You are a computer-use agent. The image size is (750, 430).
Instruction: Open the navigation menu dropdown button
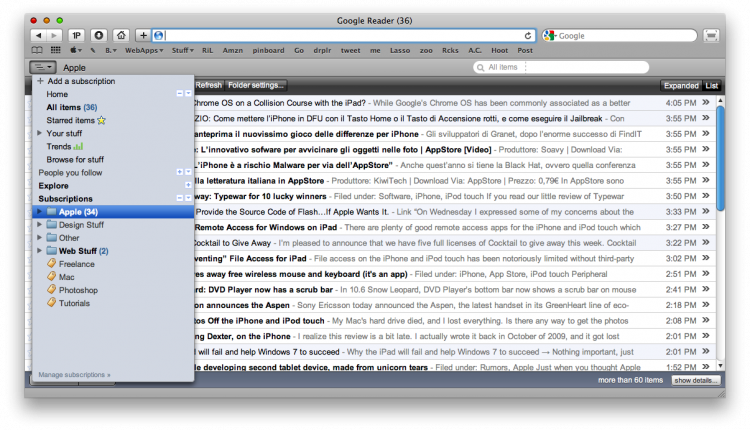tap(43, 67)
